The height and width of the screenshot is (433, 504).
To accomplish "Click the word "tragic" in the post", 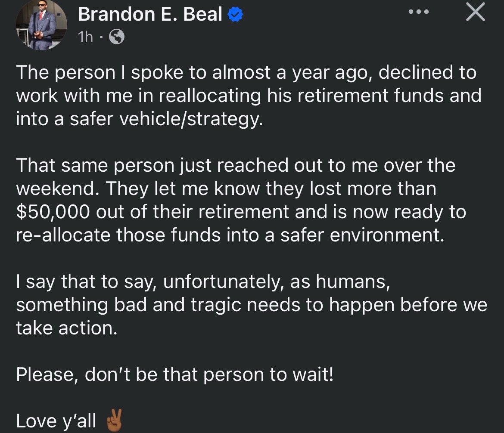I will pyautogui.click(x=216, y=305).
